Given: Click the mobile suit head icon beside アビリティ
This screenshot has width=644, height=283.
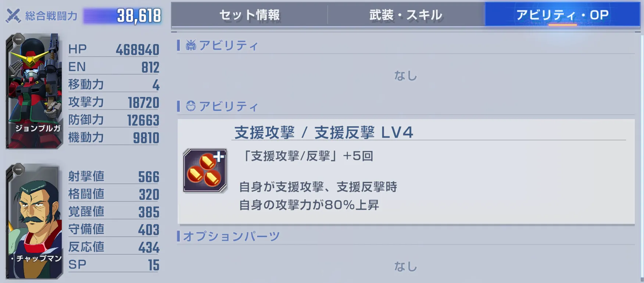Looking at the screenshot, I should (x=191, y=45).
